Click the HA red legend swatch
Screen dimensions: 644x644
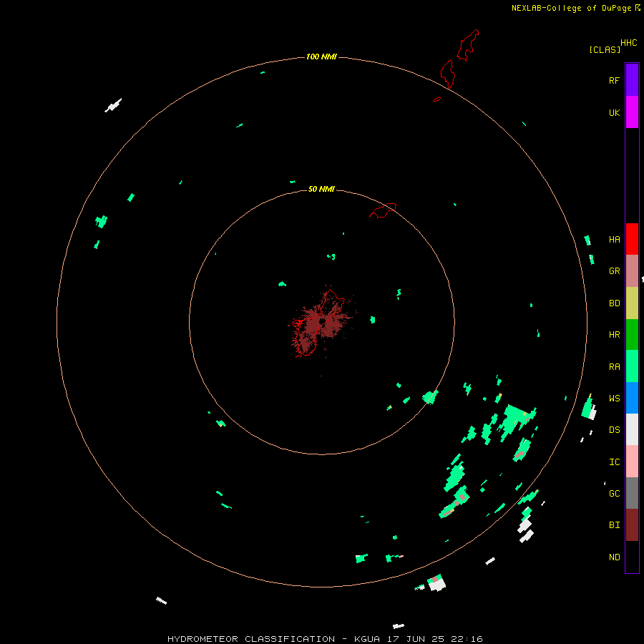632,239
